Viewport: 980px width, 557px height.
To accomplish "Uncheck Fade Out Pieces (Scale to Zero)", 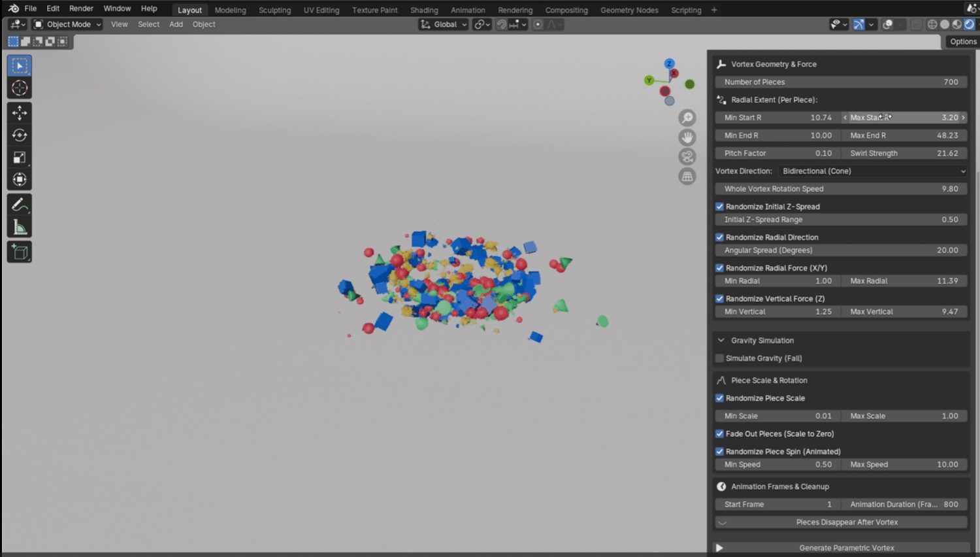I will tap(719, 433).
